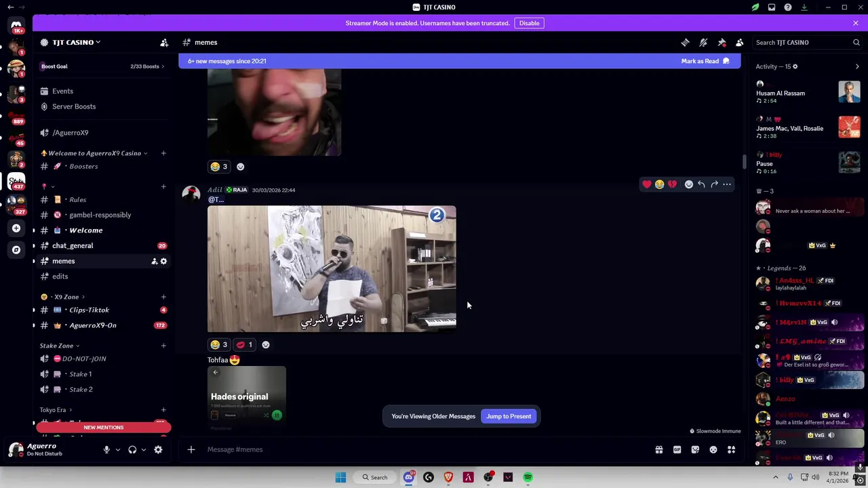This screenshot has height=488, width=868.
Task: Jump to Present messages
Action: coord(509,416)
